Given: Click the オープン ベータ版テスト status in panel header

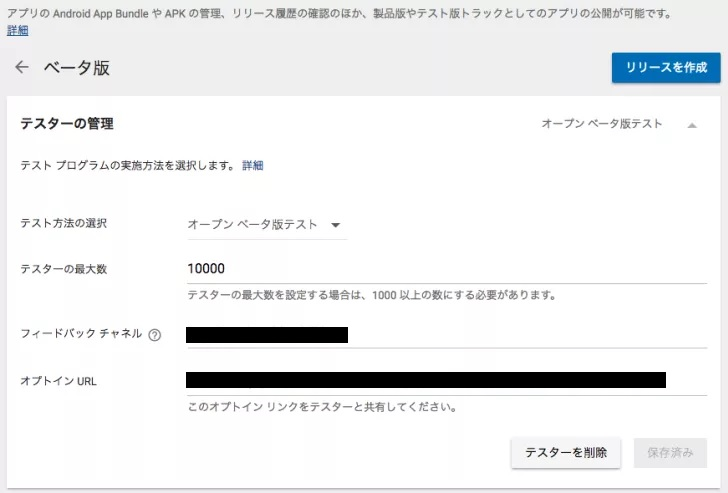Looking at the screenshot, I should tap(601, 124).
